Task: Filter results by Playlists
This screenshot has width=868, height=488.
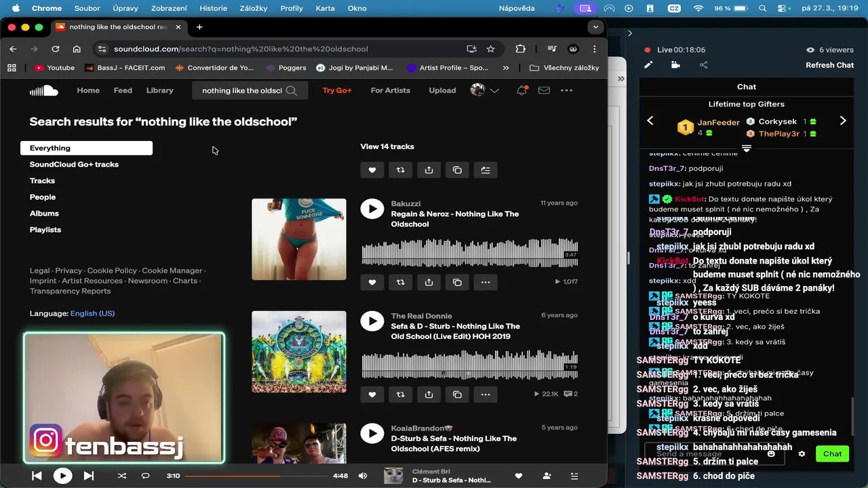Action: [45, 230]
